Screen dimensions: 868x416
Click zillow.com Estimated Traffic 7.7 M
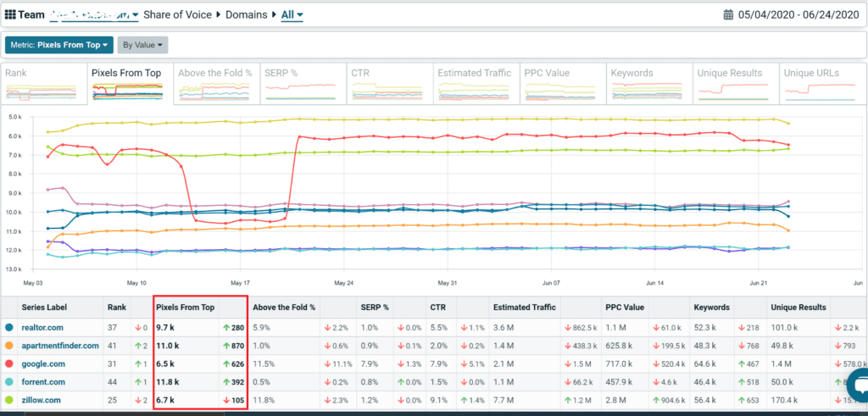coord(504,400)
